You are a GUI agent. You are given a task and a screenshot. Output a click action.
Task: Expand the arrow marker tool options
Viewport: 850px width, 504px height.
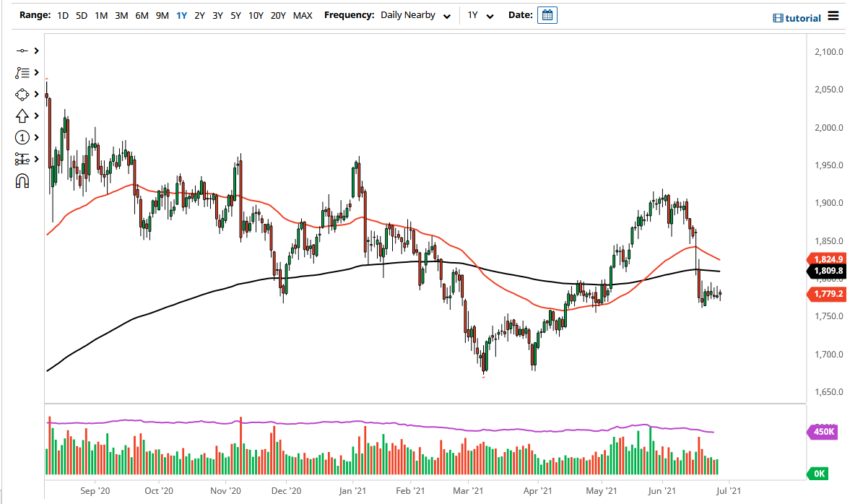[x=36, y=116]
